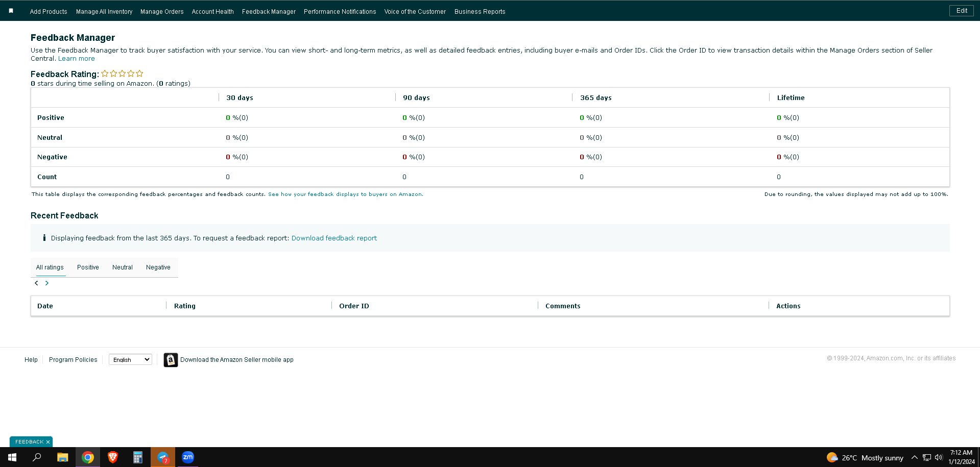Image resolution: width=980 pixels, height=467 pixels.
Task: Open network status tray icon
Action: point(927,457)
